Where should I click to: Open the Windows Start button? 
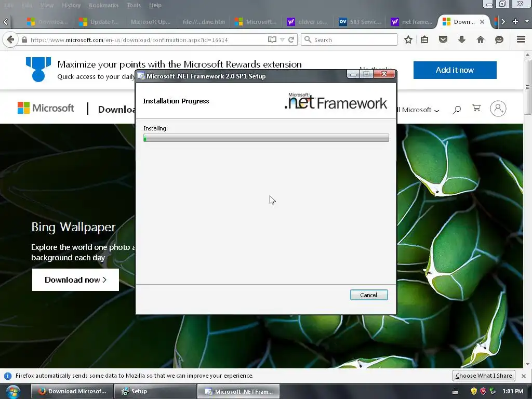click(13, 392)
